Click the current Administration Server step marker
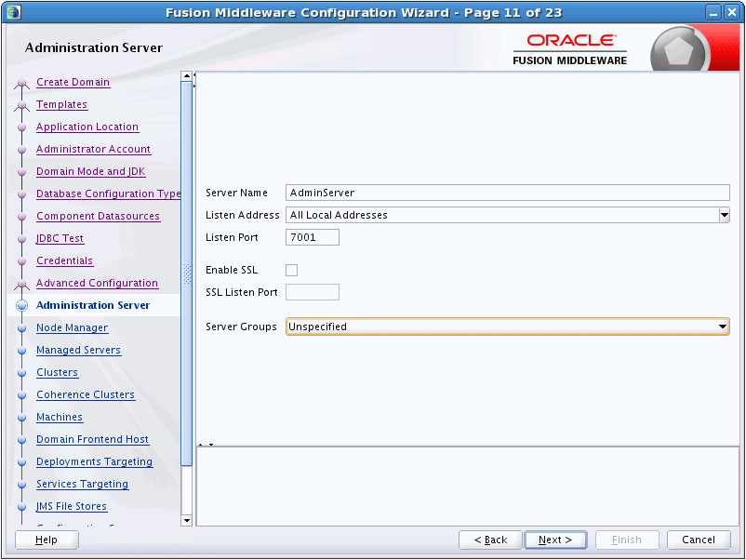This screenshot has width=746, height=560. [x=21, y=305]
